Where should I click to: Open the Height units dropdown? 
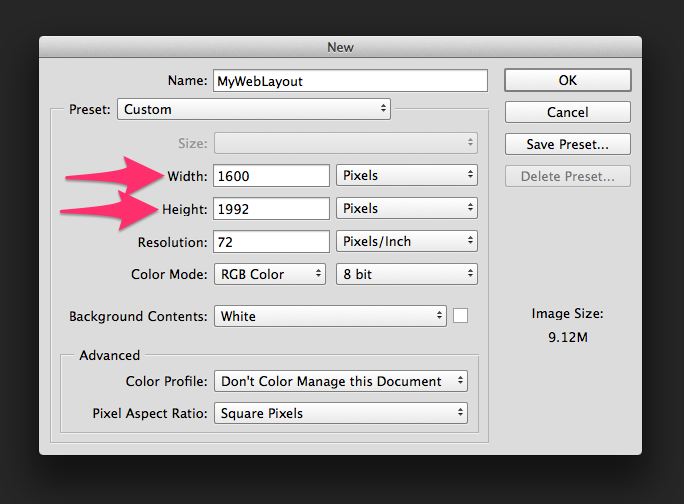[406, 208]
